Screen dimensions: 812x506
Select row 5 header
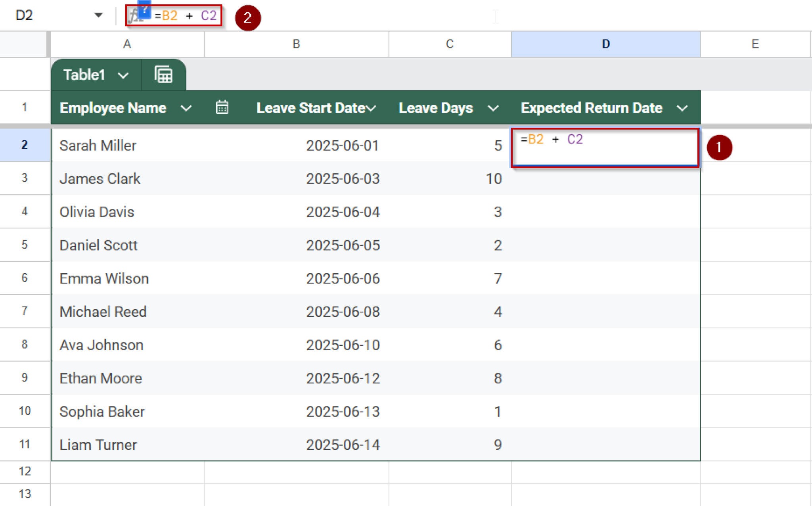[25, 245]
